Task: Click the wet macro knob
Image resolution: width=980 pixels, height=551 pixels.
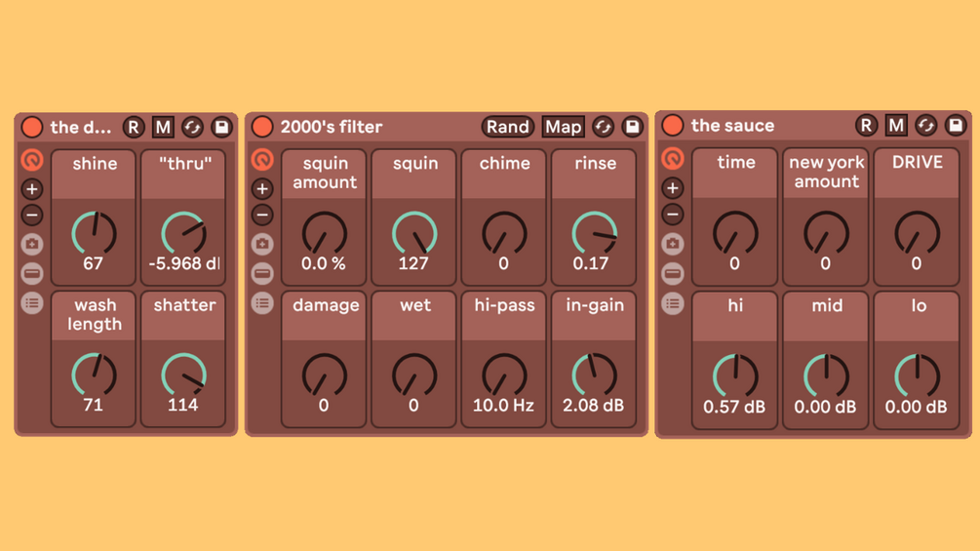Action: pyautogui.click(x=414, y=375)
